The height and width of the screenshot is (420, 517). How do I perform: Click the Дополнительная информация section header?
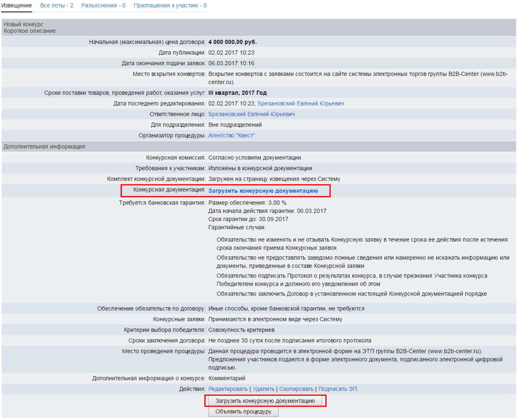(x=44, y=146)
